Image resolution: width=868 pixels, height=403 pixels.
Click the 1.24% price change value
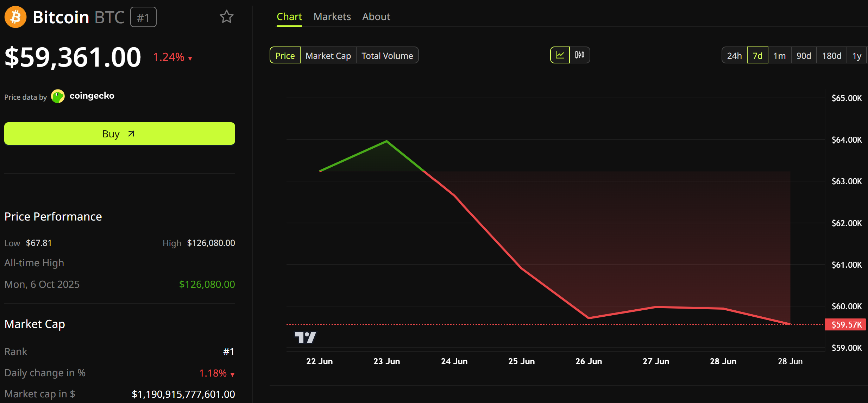point(169,57)
